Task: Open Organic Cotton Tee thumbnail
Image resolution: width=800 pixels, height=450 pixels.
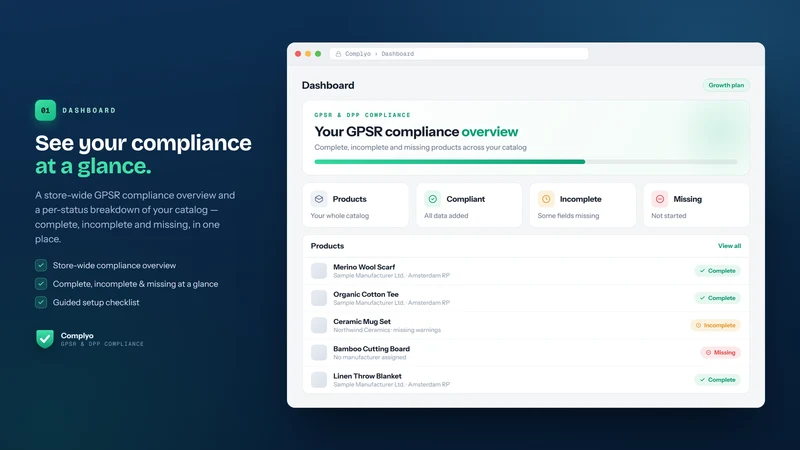Action: coord(319,298)
